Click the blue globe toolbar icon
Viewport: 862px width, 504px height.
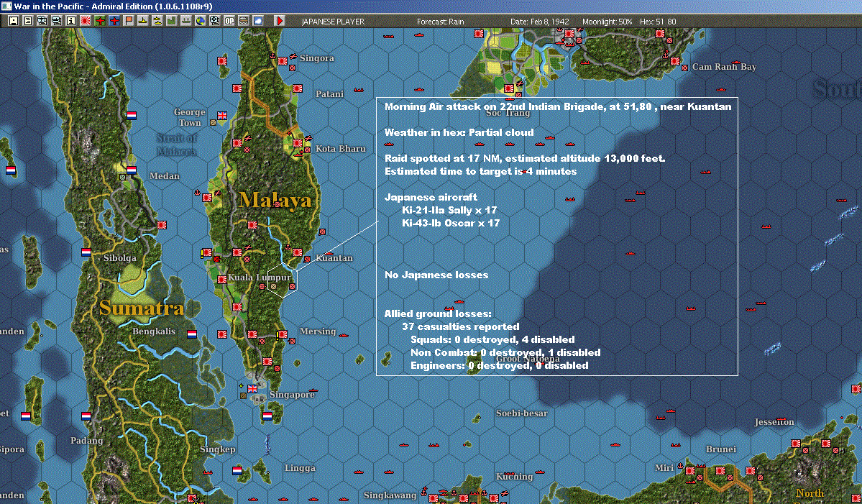200,21
